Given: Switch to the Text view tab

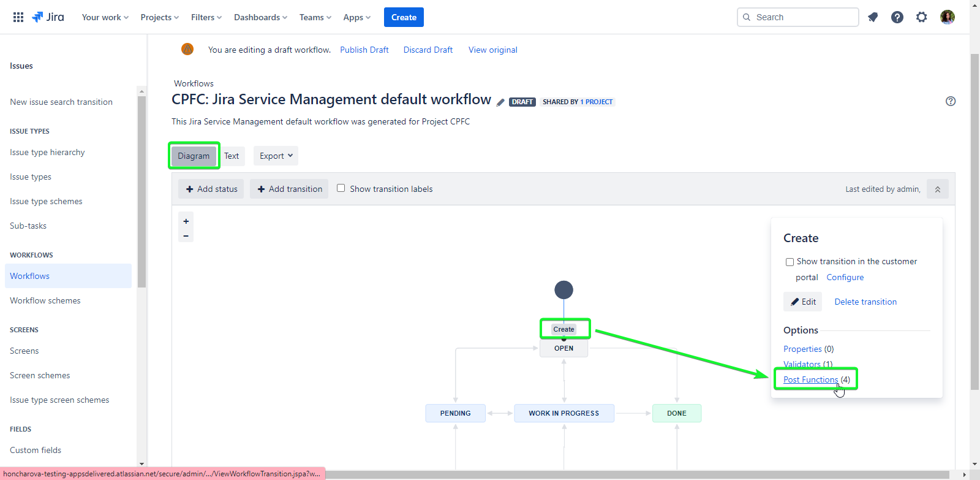Looking at the screenshot, I should [x=232, y=156].
